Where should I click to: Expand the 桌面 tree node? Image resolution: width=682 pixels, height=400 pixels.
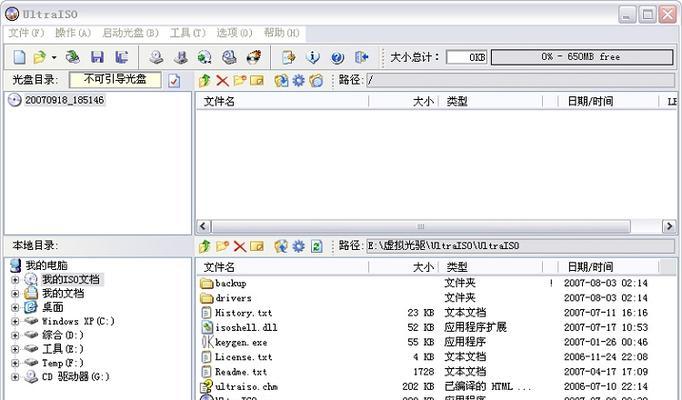pos(15,307)
